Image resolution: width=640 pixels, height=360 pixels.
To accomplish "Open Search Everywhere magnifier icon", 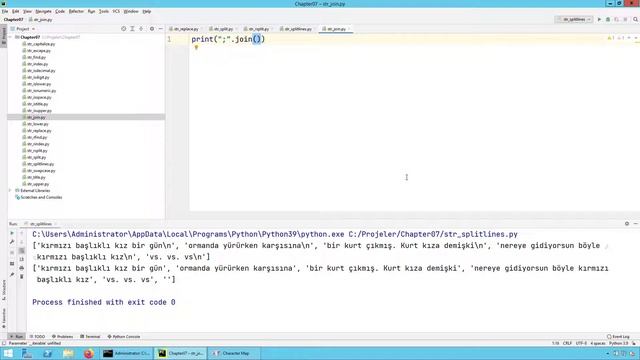I will click(635, 19).
